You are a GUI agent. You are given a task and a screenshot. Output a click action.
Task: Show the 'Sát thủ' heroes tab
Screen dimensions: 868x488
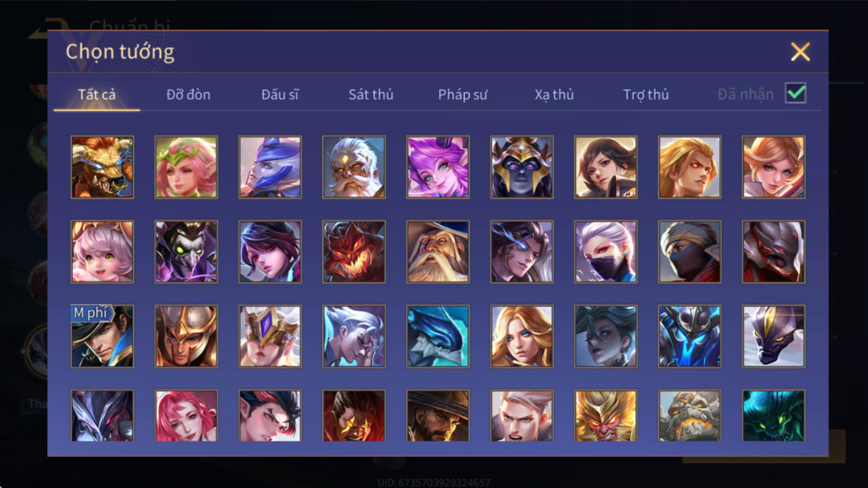tap(371, 95)
